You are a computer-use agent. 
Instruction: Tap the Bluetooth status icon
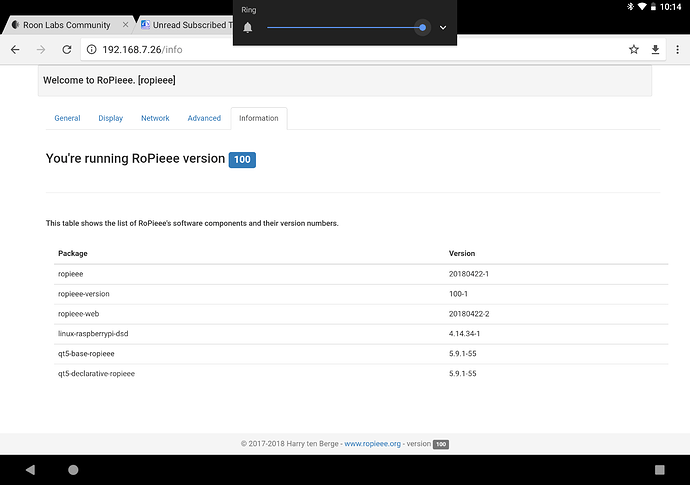[x=630, y=7]
